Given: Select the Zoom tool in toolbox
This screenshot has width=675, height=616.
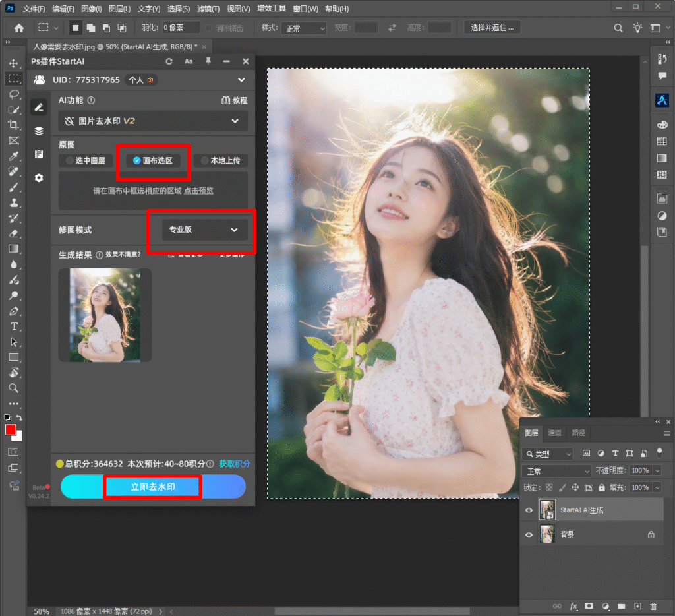Looking at the screenshot, I should pyautogui.click(x=13, y=388).
